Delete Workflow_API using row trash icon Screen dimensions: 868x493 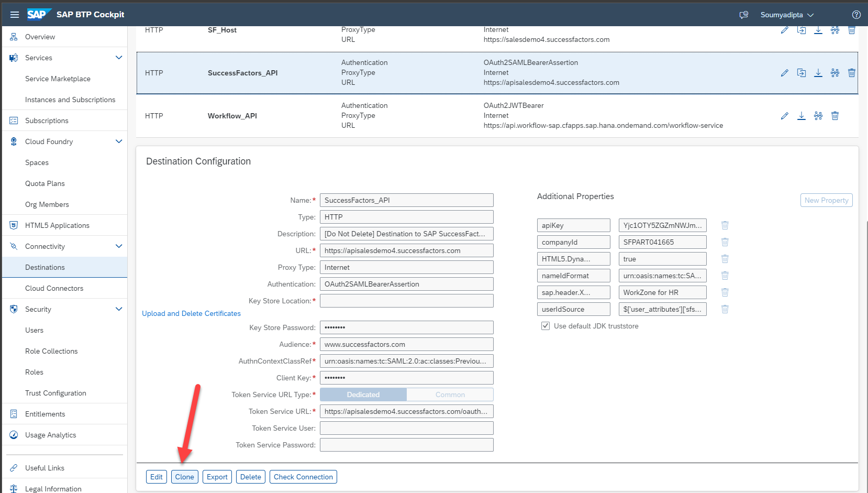pyautogui.click(x=835, y=116)
